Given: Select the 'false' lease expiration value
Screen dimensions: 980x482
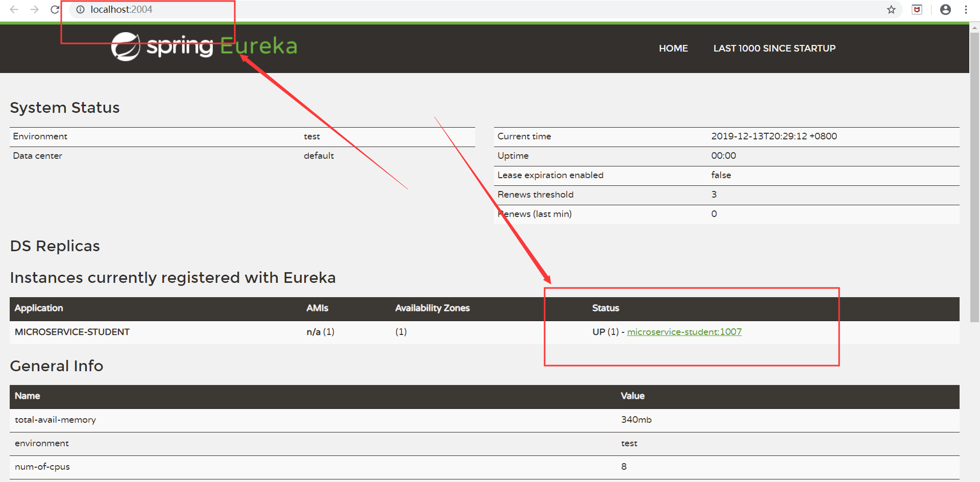Looking at the screenshot, I should [721, 175].
